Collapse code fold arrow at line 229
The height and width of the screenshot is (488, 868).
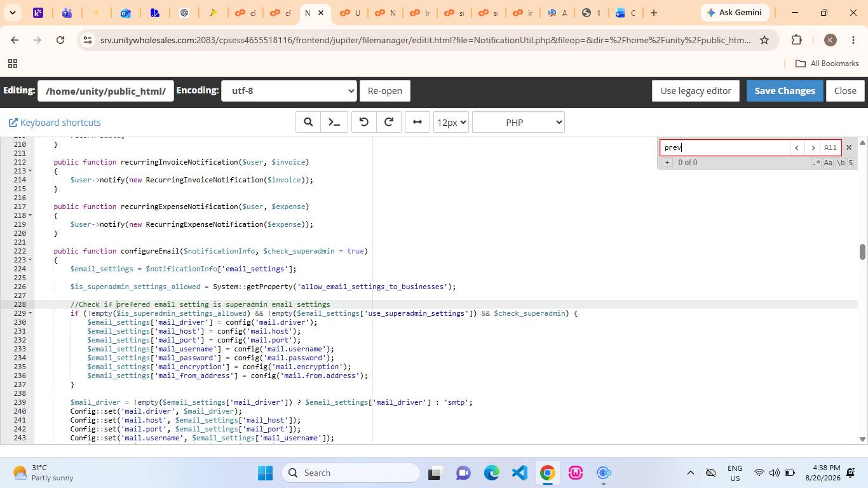[30, 313]
